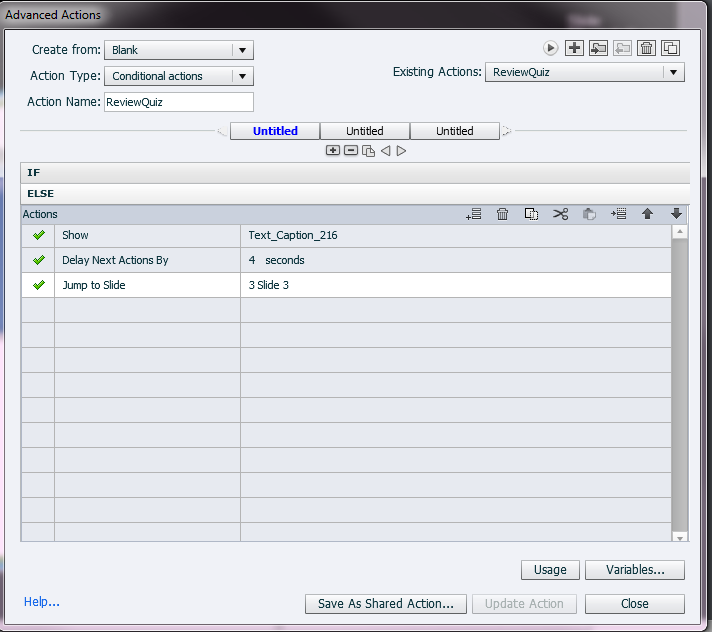Move the selected action down with the down arrow
Viewport: 712px width, 632px height.
point(676,214)
